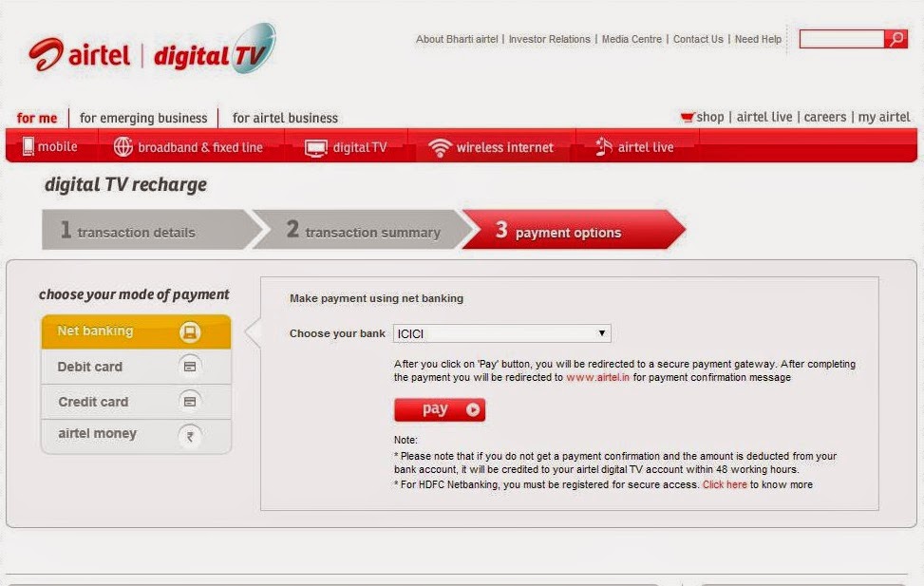Viewport: 924px width, 586px height.
Task: Click the red pay button
Action: point(440,409)
